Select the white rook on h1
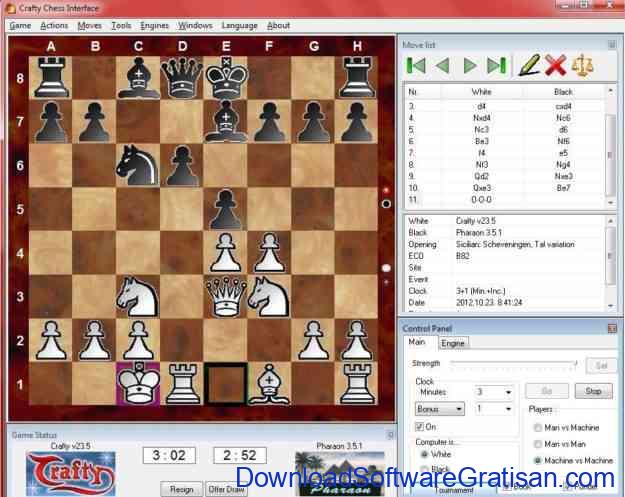 click(356, 384)
